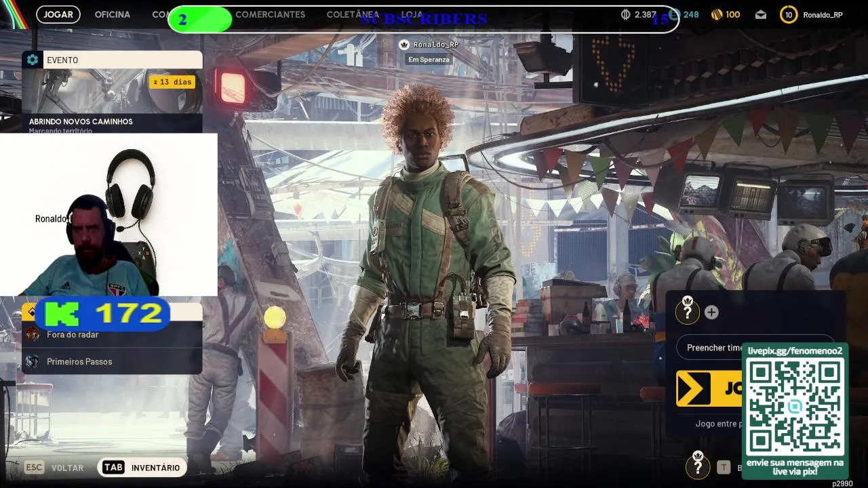Image resolution: width=868 pixels, height=488 pixels.
Task: Click the Fora do radar quest icon
Action: coord(33,335)
